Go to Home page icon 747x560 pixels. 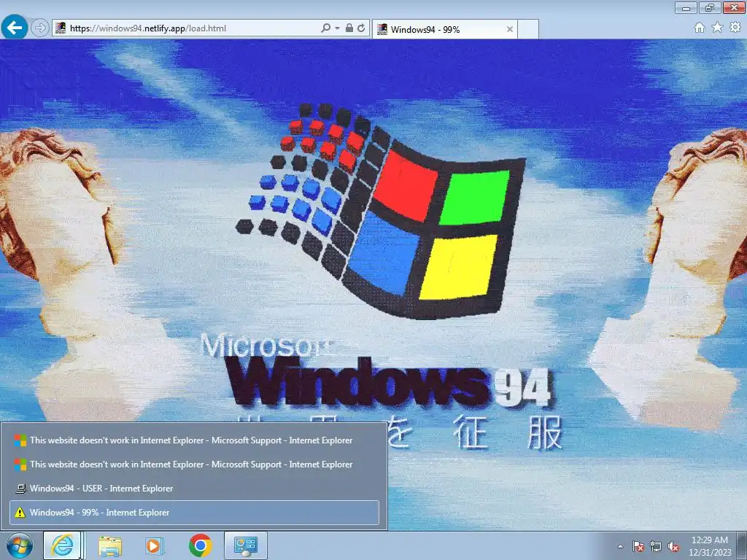tap(700, 28)
